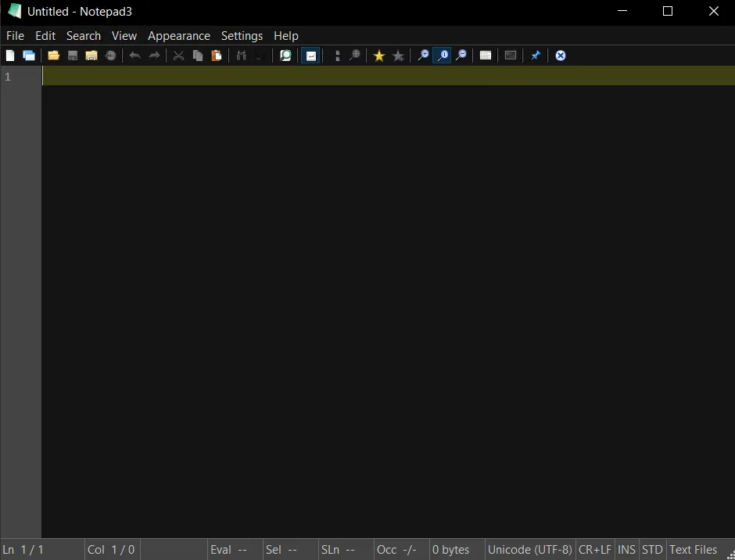Open the File menu
The width and height of the screenshot is (735, 560).
(15, 36)
